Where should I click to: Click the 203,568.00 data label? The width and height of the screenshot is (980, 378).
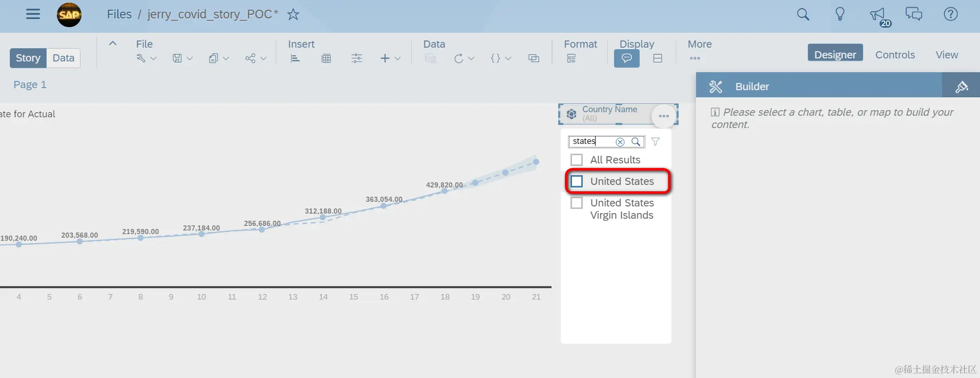tap(79, 235)
